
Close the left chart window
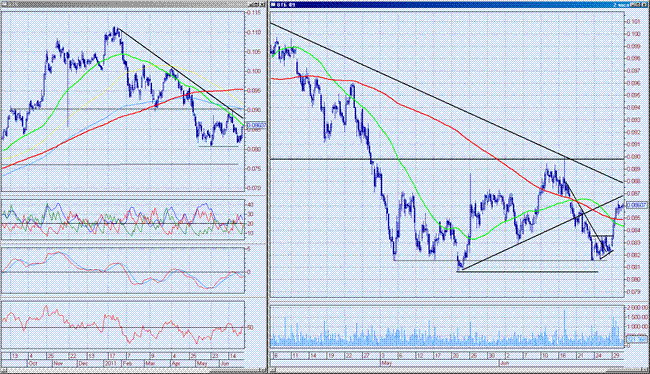262,4
